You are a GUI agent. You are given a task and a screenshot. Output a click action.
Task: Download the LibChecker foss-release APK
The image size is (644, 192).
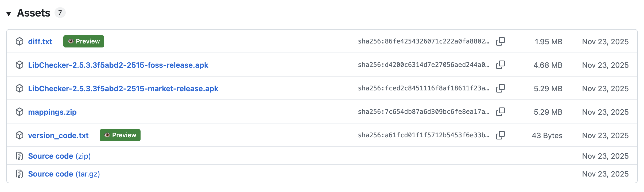[x=118, y=65]
